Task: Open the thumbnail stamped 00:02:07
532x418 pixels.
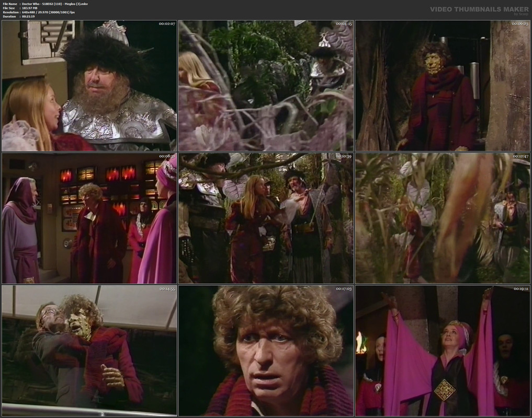Action: point(89,86)
